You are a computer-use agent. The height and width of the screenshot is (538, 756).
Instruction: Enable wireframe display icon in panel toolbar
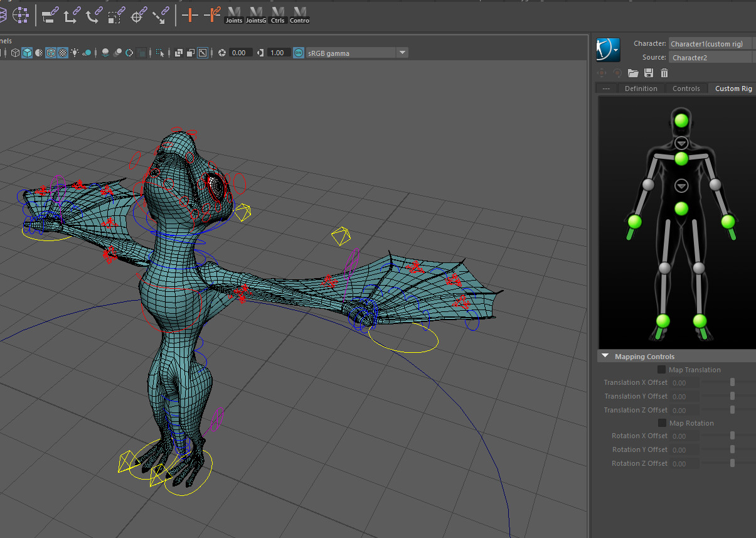point(15,53)
